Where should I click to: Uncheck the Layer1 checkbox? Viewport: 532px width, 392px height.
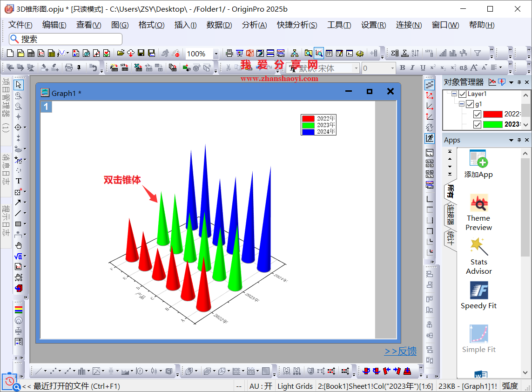pyautogui.click(x=462, y=94)
